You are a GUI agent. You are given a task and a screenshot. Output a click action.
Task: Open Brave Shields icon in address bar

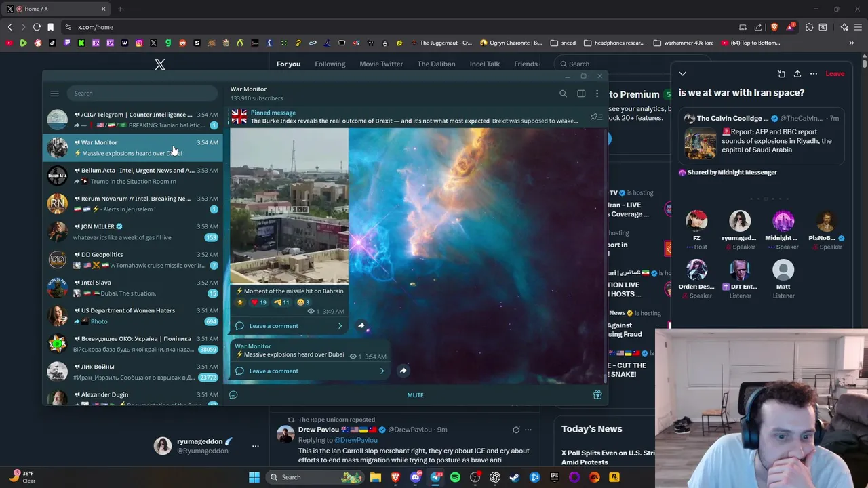coord(774,27)
